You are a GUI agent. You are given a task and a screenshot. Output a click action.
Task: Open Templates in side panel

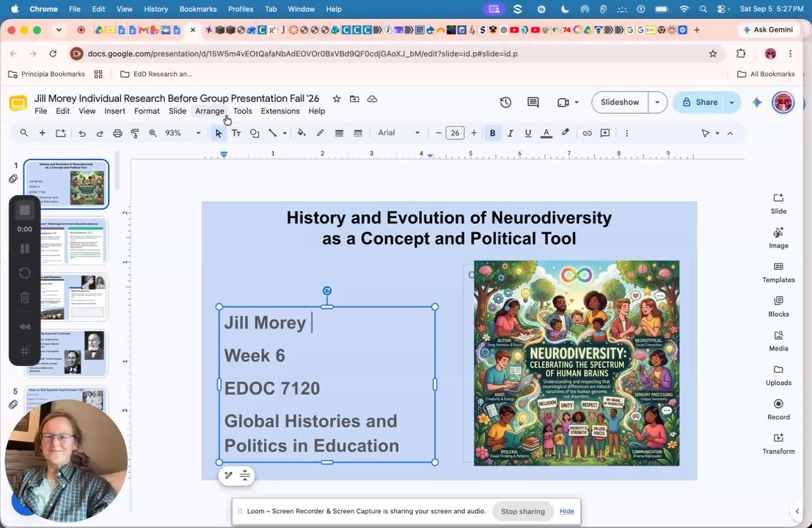(x=778, y=273)
